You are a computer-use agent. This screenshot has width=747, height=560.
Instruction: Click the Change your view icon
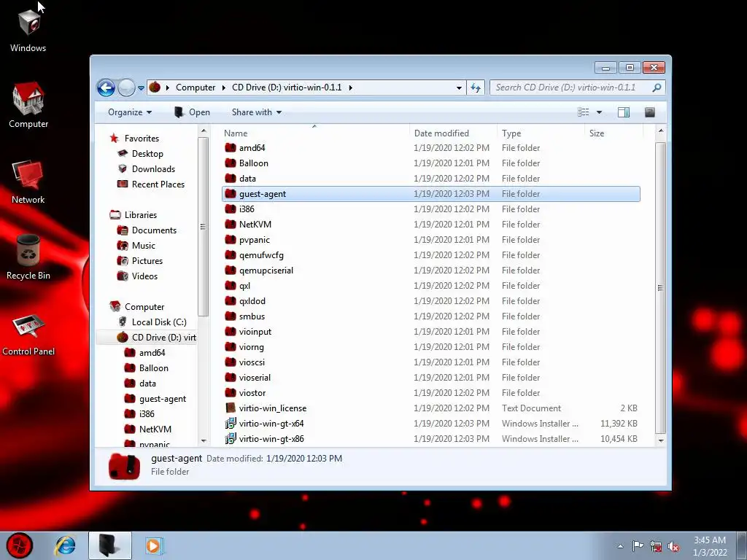tap(583, 112)
